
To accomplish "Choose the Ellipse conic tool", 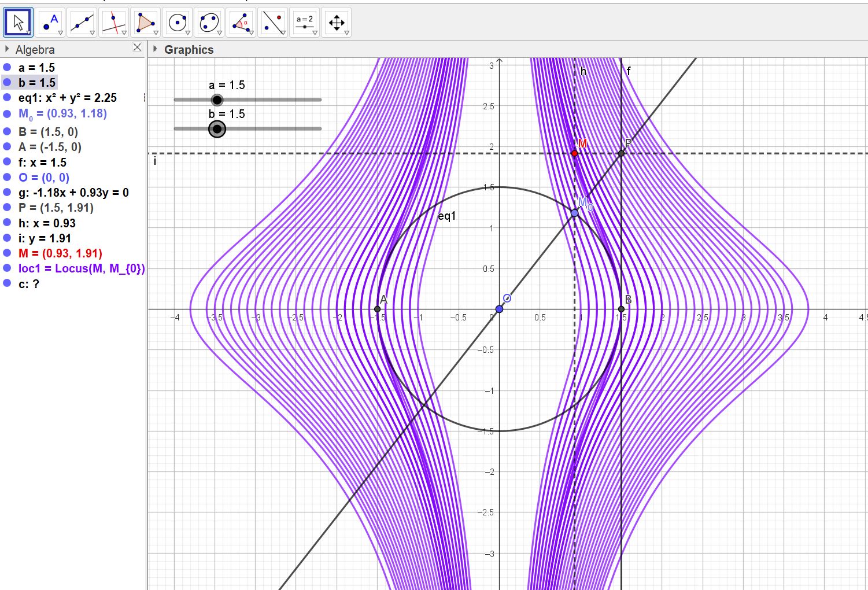I will pos(209,23).
